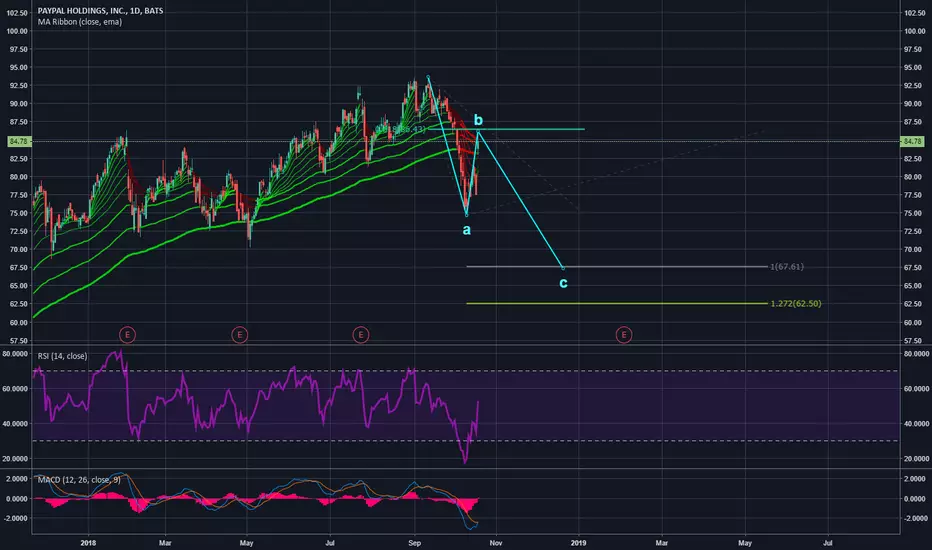Select the PAYPAL HOLDINGS, INC. symbol title

(x=100, y=11)
